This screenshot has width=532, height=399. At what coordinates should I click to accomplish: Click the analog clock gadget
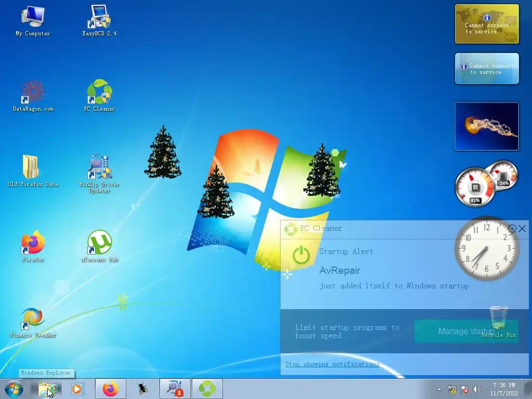[x=486, y=249]
